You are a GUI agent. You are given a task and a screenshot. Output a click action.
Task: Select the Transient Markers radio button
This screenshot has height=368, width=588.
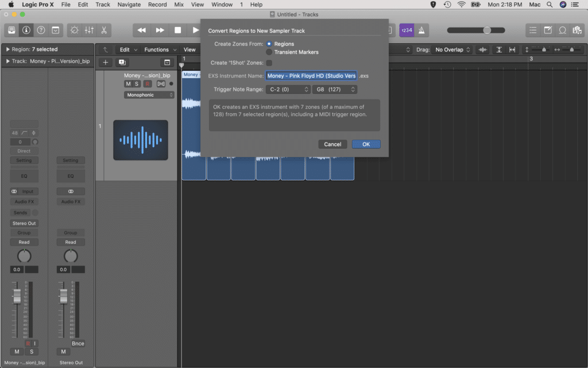[269, 52]
